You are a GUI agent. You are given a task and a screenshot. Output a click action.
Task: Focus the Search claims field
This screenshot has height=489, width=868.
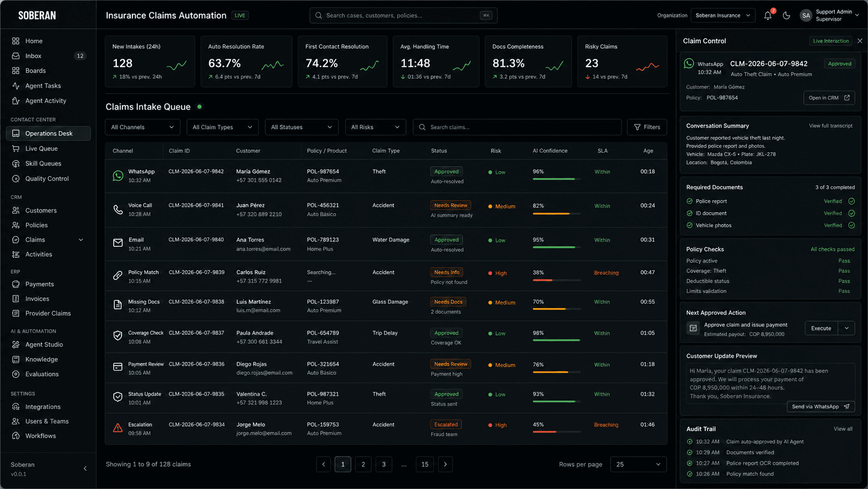517,127
